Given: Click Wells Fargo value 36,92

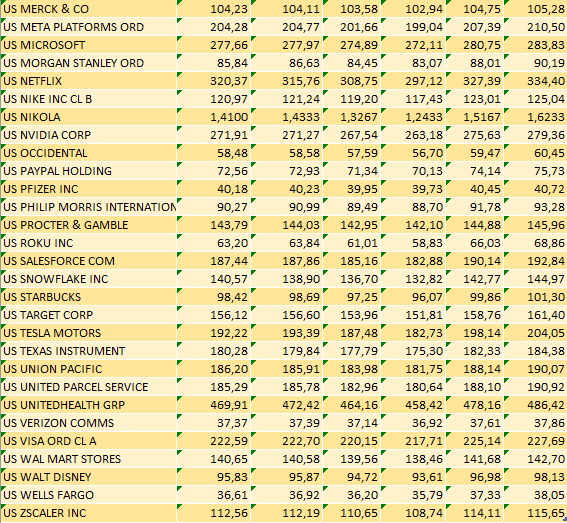Looking at the screenshot, I should [x=304, y=496].
